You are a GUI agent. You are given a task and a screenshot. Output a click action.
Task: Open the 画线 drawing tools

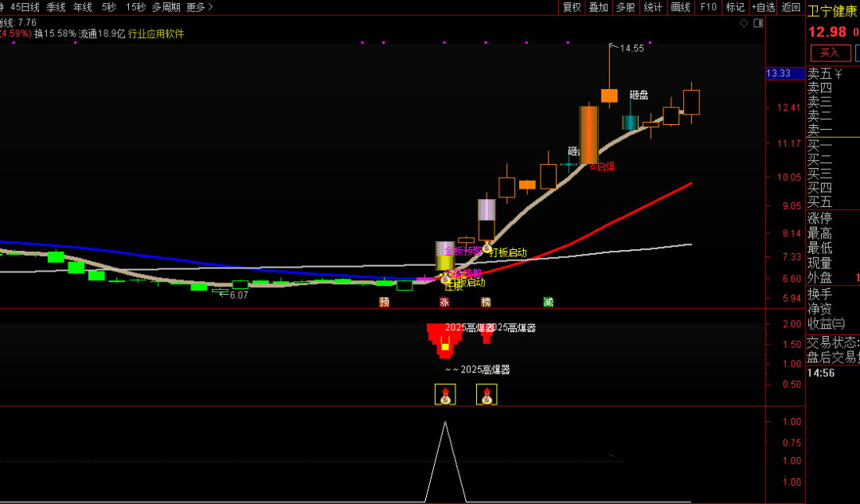(680, 7)
